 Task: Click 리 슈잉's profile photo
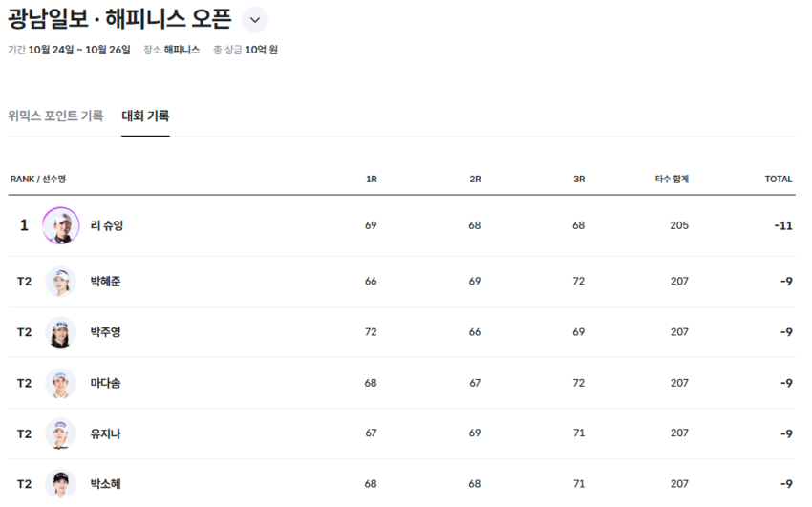pyautogui.click(x=61, y=225)
